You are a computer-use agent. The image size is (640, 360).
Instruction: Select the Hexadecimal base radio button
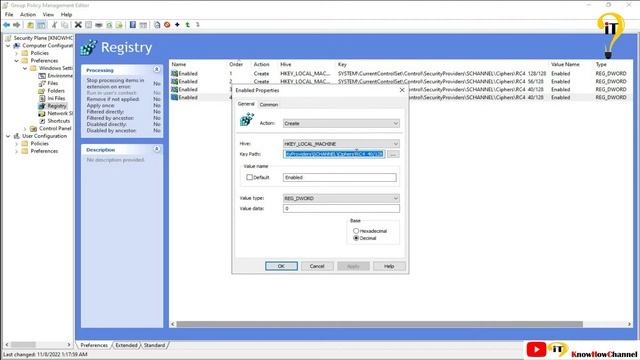356,231
